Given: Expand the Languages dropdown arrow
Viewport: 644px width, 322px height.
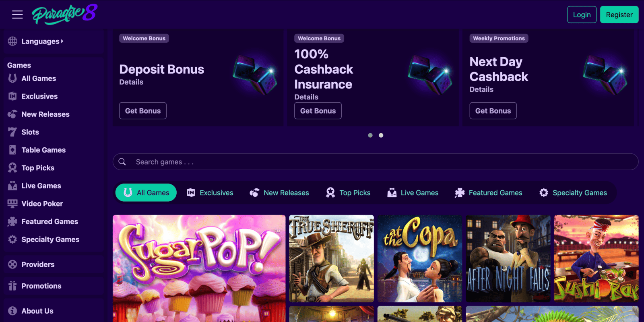Looking at the screenshot, I should point(62,41).
